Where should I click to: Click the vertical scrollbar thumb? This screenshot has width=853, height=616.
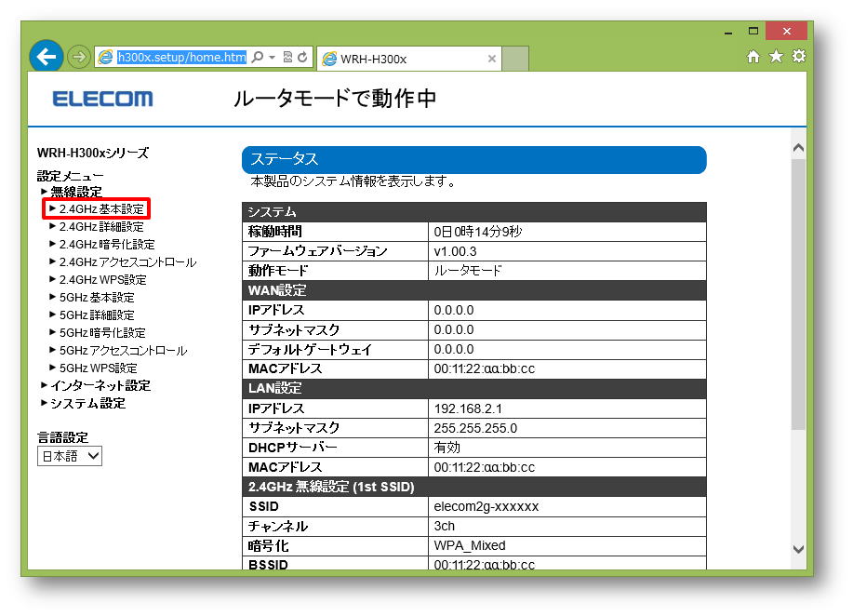tap(798, 294)
